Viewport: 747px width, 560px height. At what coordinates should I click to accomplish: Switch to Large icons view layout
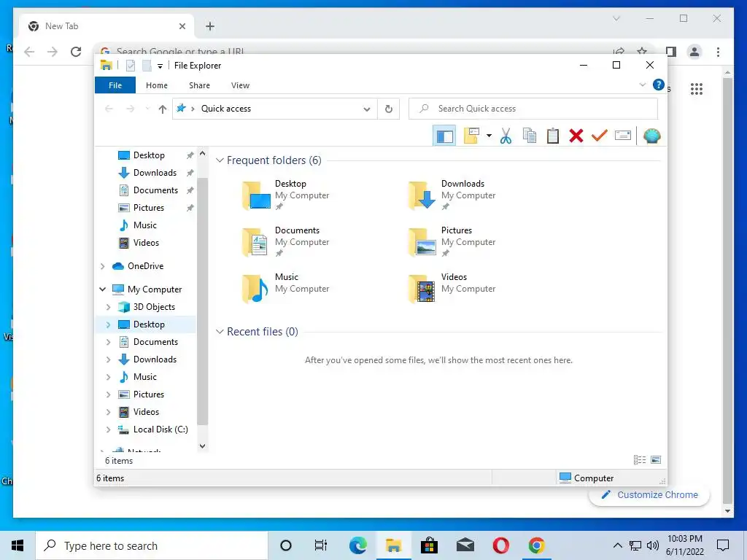(x=656, y=460)
